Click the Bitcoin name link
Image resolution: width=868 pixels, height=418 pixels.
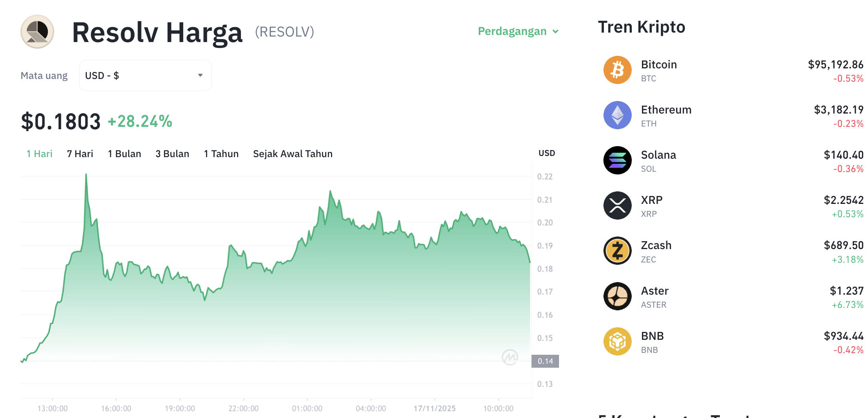659,64
